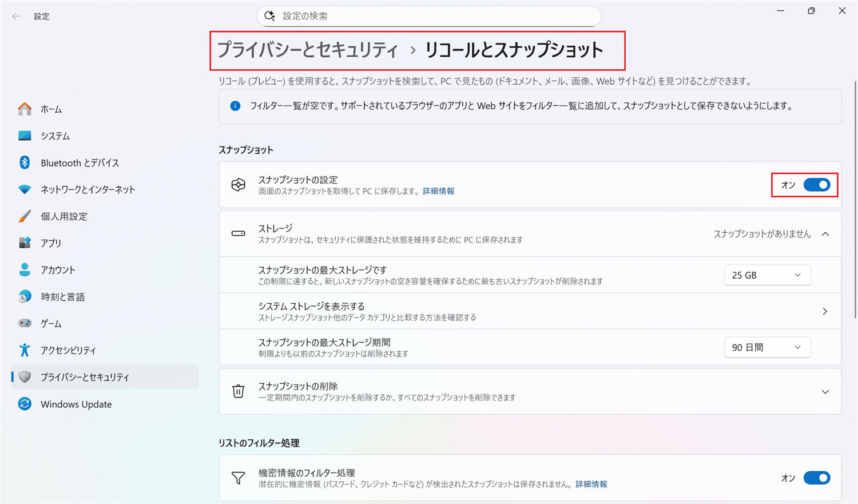Click the funnel icon for 機密情報のフィルター処理

pyautogui.click(x=239, y=478)
